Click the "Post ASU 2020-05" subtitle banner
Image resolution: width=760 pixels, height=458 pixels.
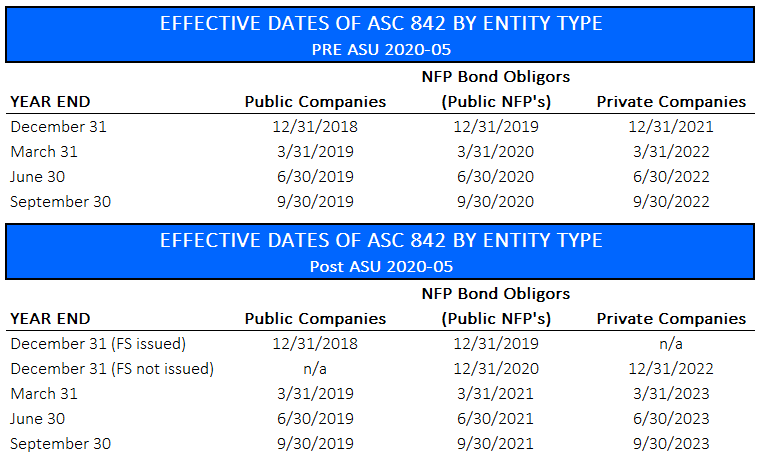379,266
